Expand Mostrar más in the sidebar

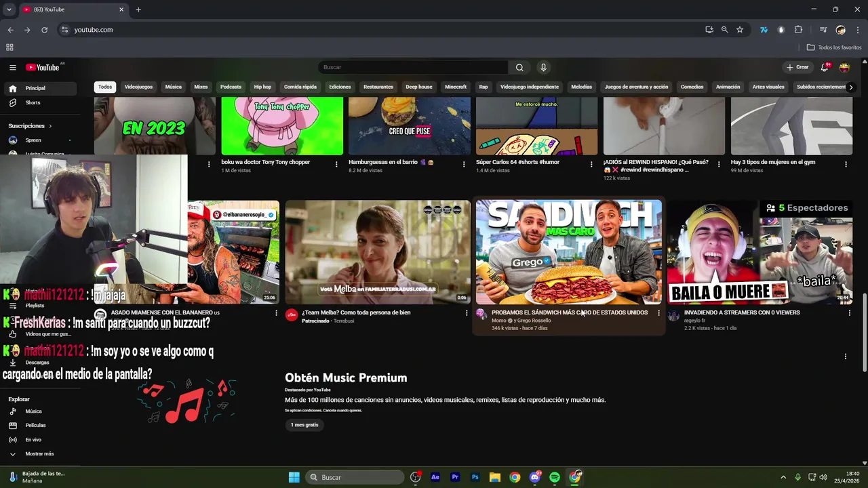40,453
